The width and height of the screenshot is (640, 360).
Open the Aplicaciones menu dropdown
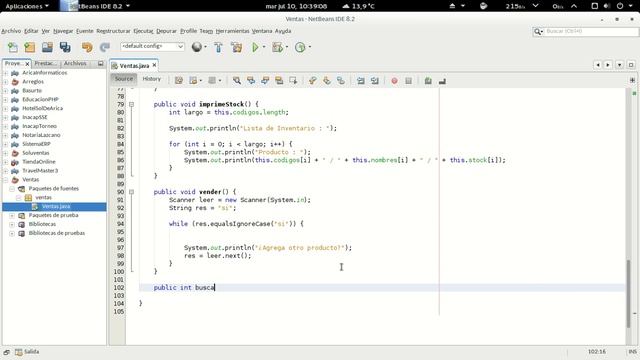27,6
